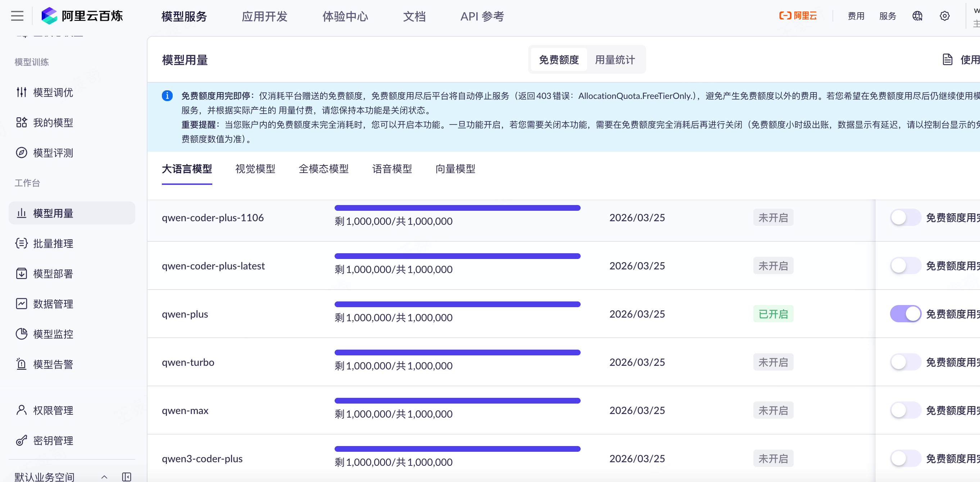Image resolution: width=980 pixels, height=482 pixels.
Task: Select the 视觉模型 tab
Action: 255,169
